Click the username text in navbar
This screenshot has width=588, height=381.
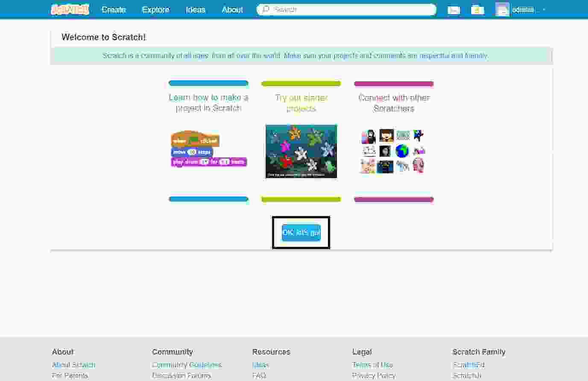(x=524, y=9)
